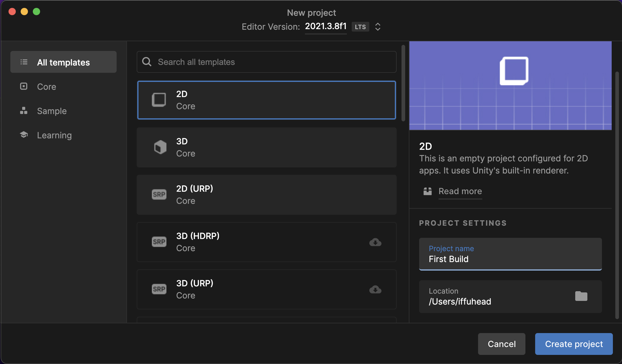Cancel the new project dialog
Image resolution: width=622 pixels, height=364 pixels.
pos(501,344)
